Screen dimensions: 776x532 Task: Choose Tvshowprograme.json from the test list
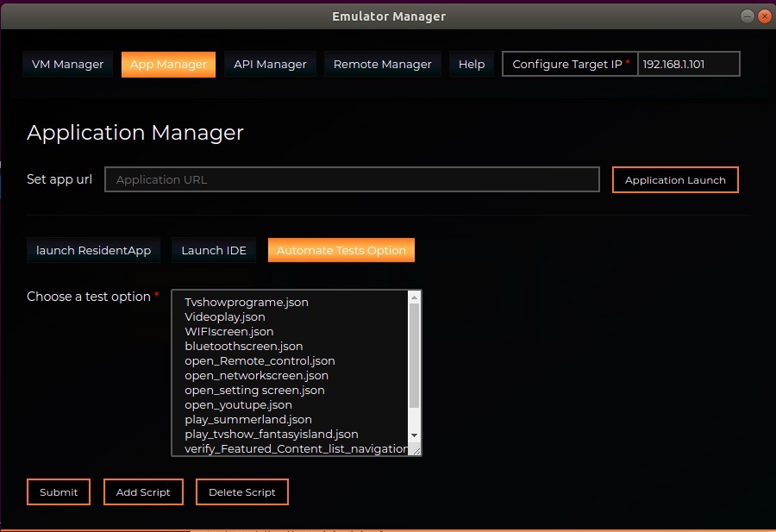pos(247,303)
